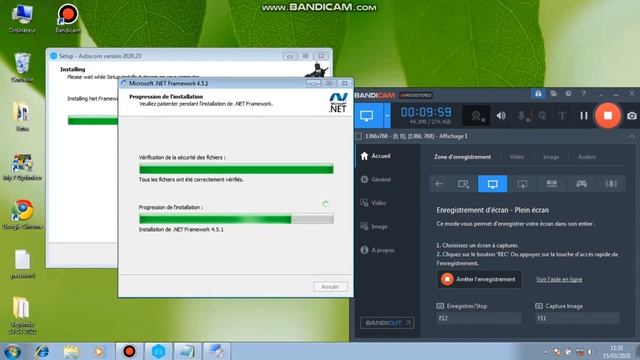640x360 pixels.
Task: Take a screenshot with the camera icon
Action: pyautogui.click(x=631, y=116)
